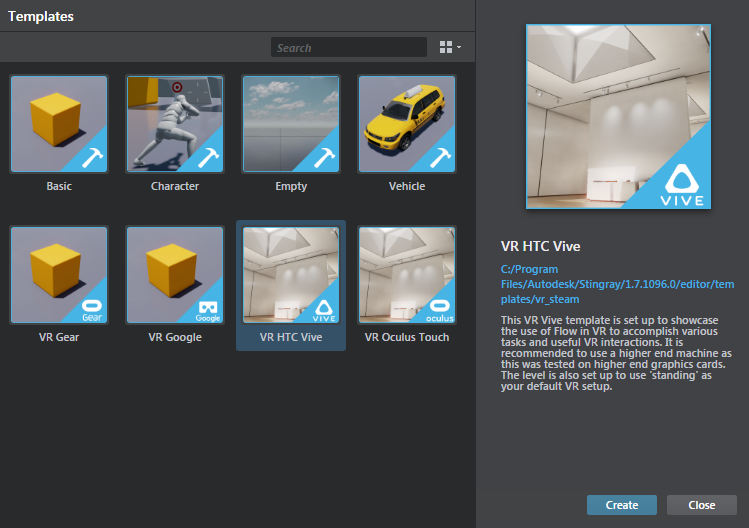Open the vr_steam template folder path link
The image size is (749, 528).
(x=617, y=284)
